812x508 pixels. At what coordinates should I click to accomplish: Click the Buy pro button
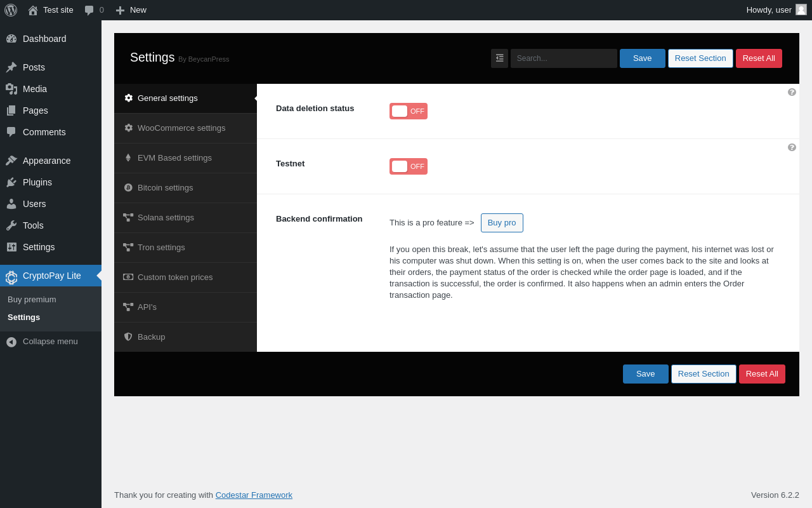coord(502,223)
